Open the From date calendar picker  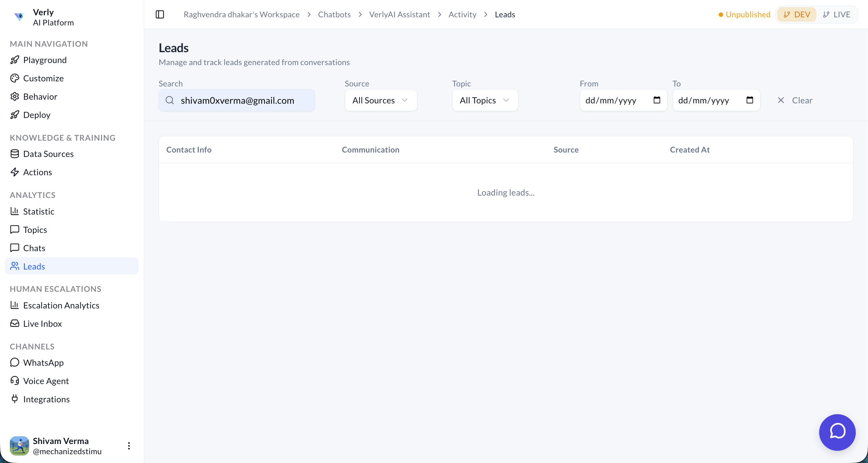point(657,100)
